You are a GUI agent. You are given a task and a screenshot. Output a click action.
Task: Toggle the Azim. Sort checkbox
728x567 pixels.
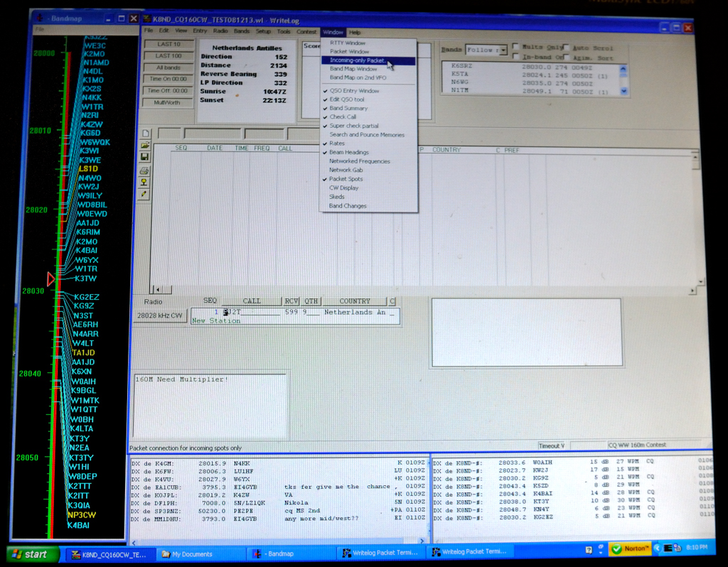tap(566, 57)
